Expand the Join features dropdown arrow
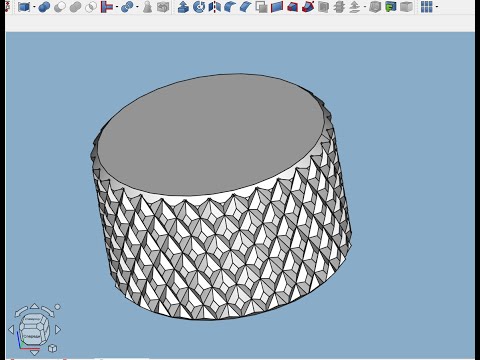 pyautogui.click(x=117, y=7)
